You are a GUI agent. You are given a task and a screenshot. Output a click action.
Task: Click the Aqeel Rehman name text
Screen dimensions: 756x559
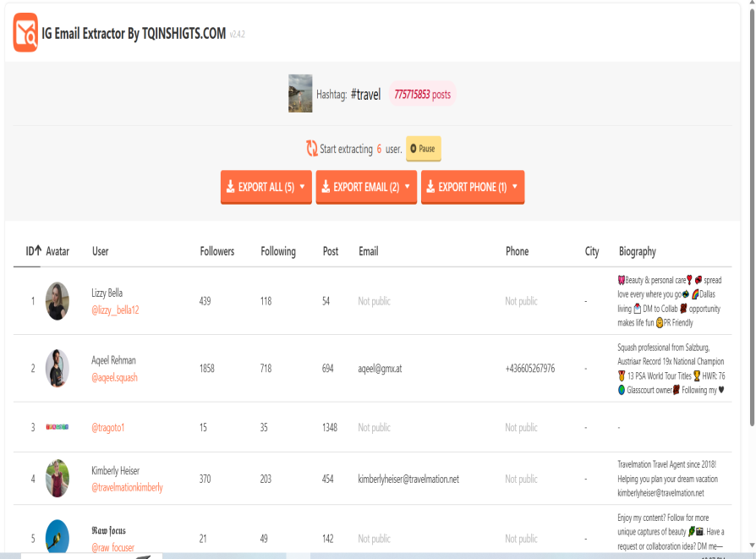[x=114, y=360]
